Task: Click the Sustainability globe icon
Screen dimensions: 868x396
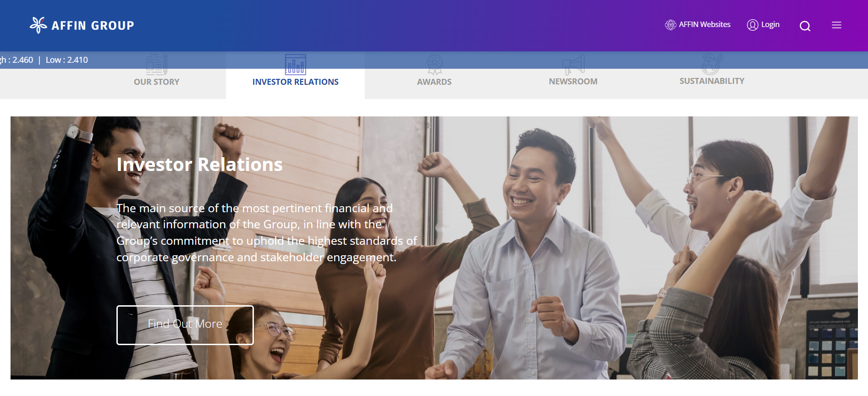Action: tap(712, 64)
